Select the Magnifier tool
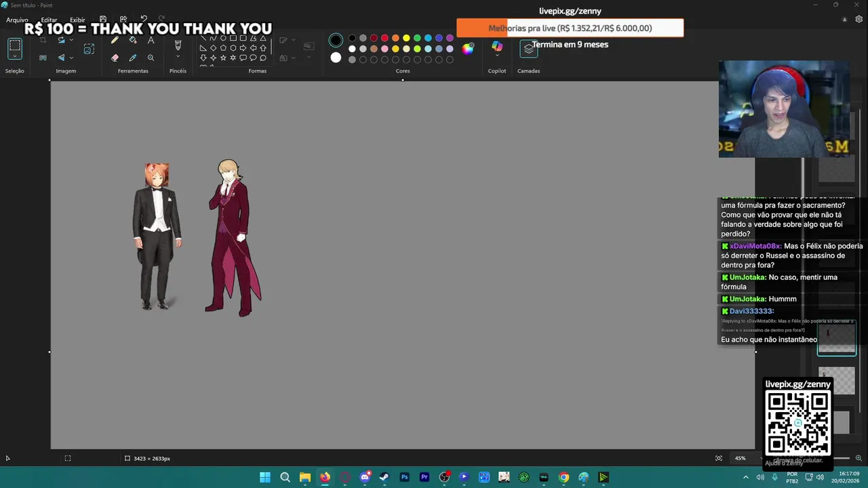Screen dimensions: 868x488 point(151,58)
